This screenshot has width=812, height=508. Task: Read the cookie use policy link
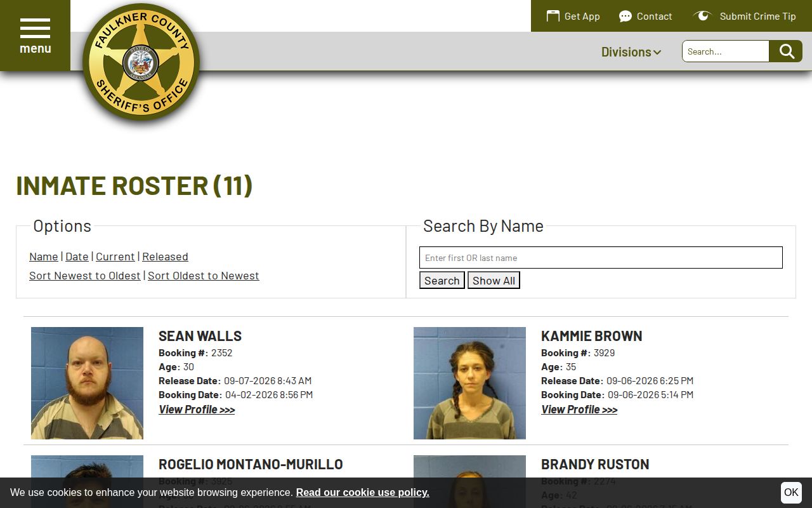click(x=362, y=492)
